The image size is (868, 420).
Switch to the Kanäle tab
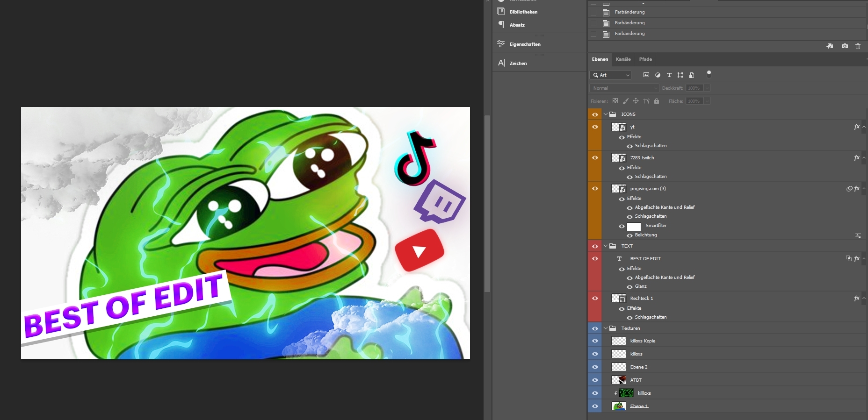[x=623, y=59]
